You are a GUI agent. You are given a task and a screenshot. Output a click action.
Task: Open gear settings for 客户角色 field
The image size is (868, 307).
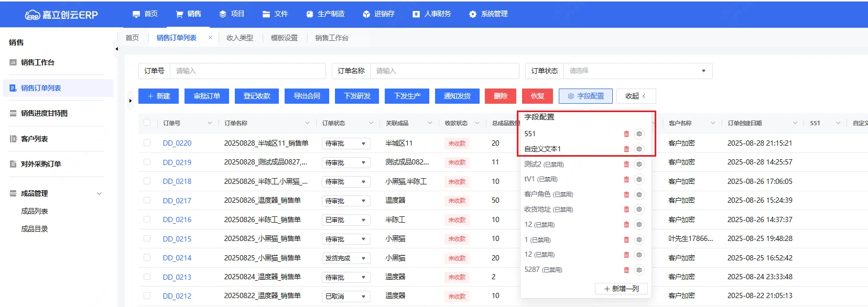[x=639, y=194]
